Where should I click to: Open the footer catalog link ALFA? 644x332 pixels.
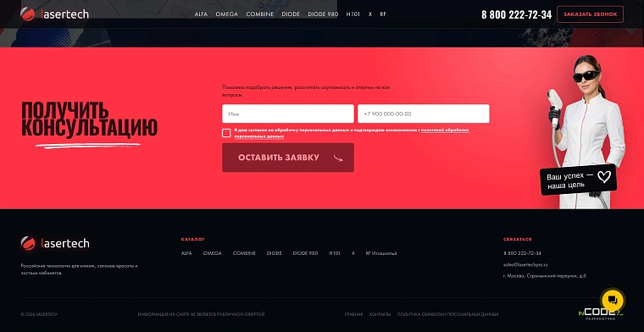coord(186,253)
